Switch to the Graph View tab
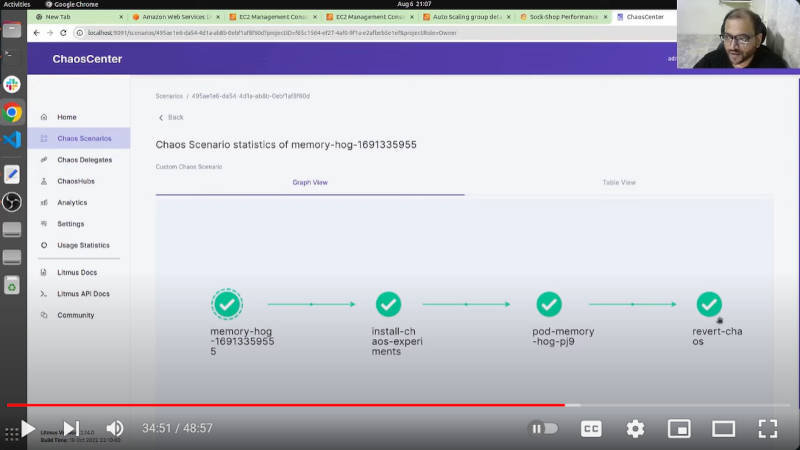Image resolution: width=800 pixels, height=450 pixels. click(310, 183)
